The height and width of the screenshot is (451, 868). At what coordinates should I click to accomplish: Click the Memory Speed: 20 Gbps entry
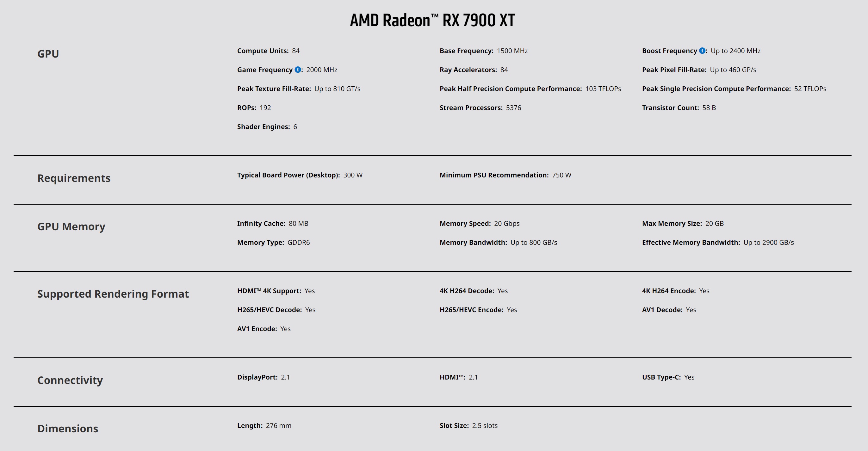point(479,224)
